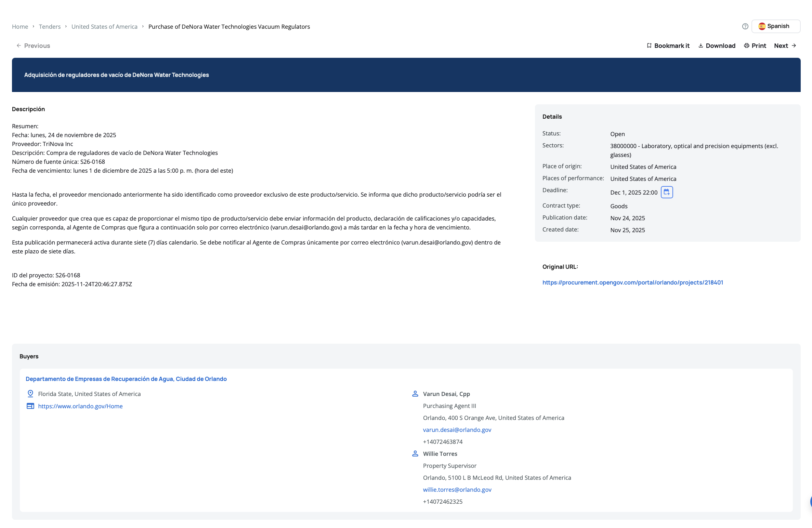
Task: Open the Home breadcrumb link
Action: pos(20,27)
